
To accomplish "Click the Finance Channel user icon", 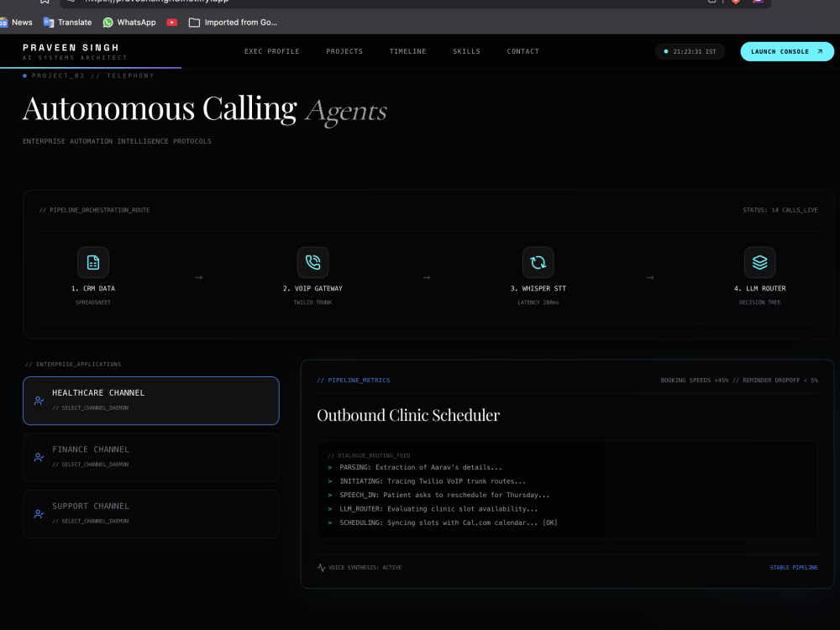I will 39,458.
